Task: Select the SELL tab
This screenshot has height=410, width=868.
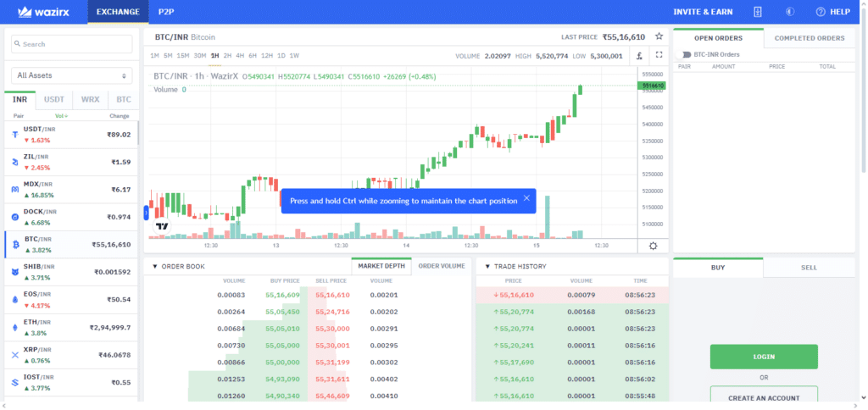Action: (809, 267)
